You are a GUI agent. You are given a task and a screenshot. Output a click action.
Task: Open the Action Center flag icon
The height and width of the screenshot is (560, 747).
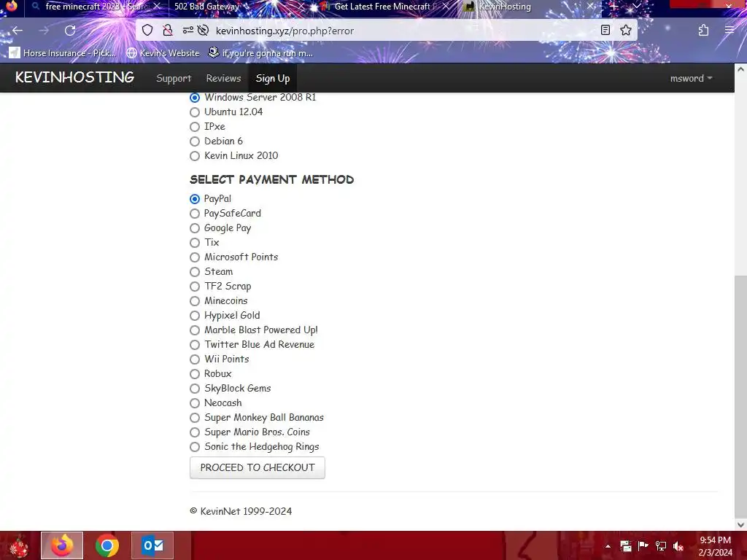coord(643,546)
